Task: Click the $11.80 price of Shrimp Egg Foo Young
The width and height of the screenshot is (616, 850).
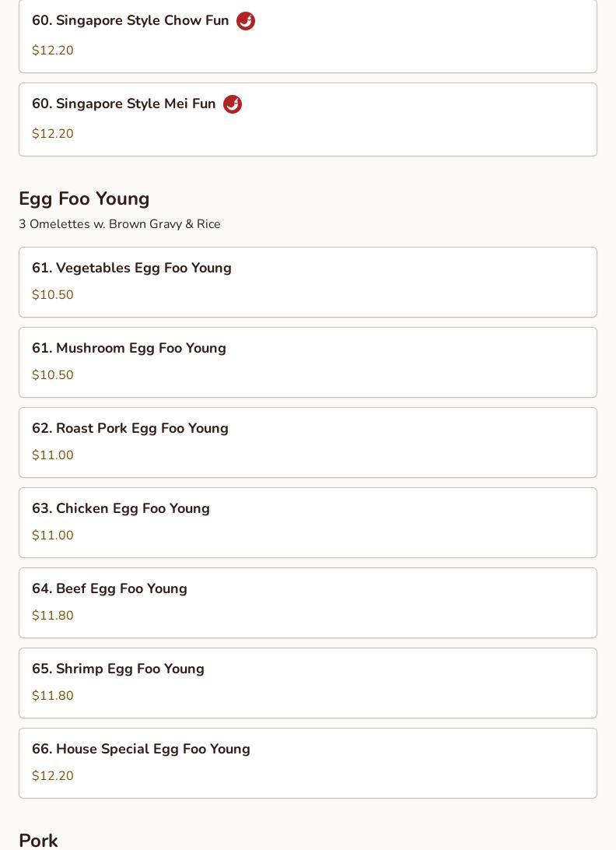Action: [x=53, y=696]
